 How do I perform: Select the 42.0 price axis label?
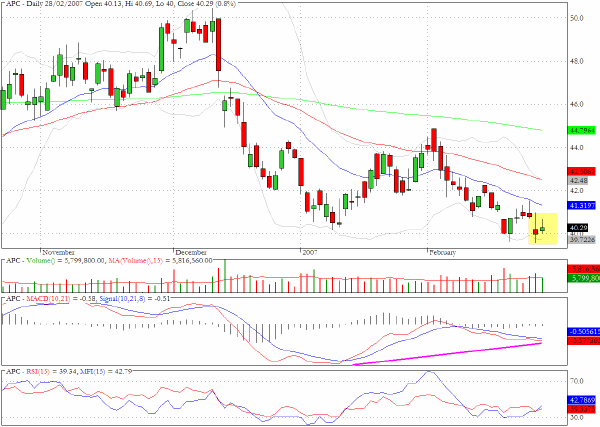click(577, 191)
